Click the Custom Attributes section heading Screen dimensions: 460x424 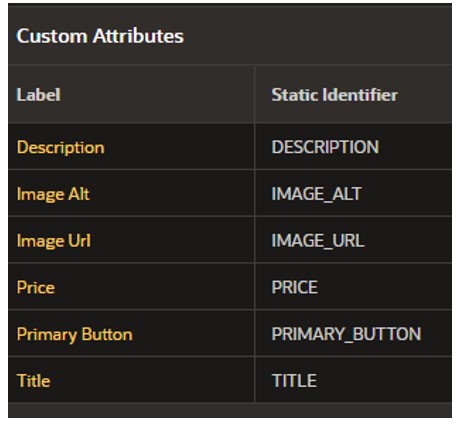pyautogui.click(x=100, y=36)
